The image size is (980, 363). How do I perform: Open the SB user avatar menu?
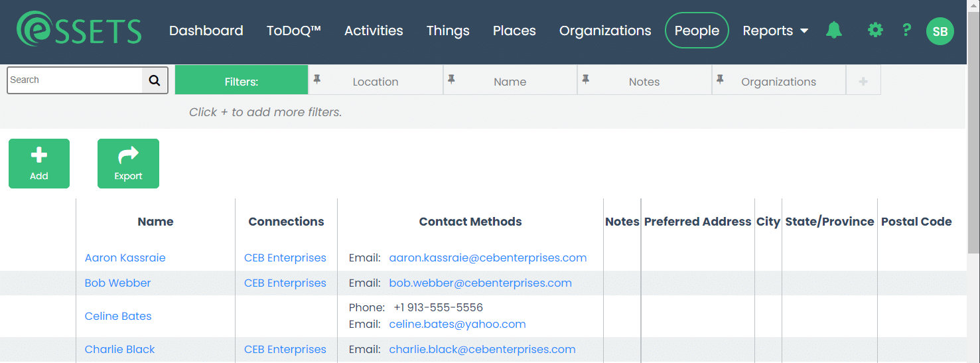pyautogui.click(x=940, y=31)
